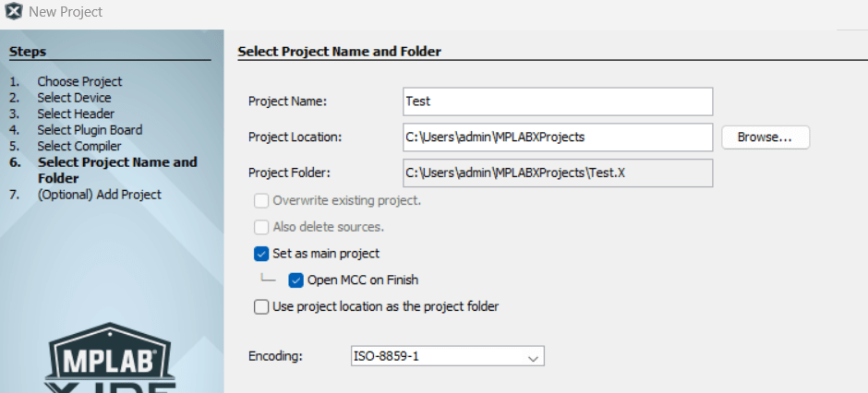Click the Overwrite existing project checkbox
Viewport: 868px width, 393px height.
261,200
